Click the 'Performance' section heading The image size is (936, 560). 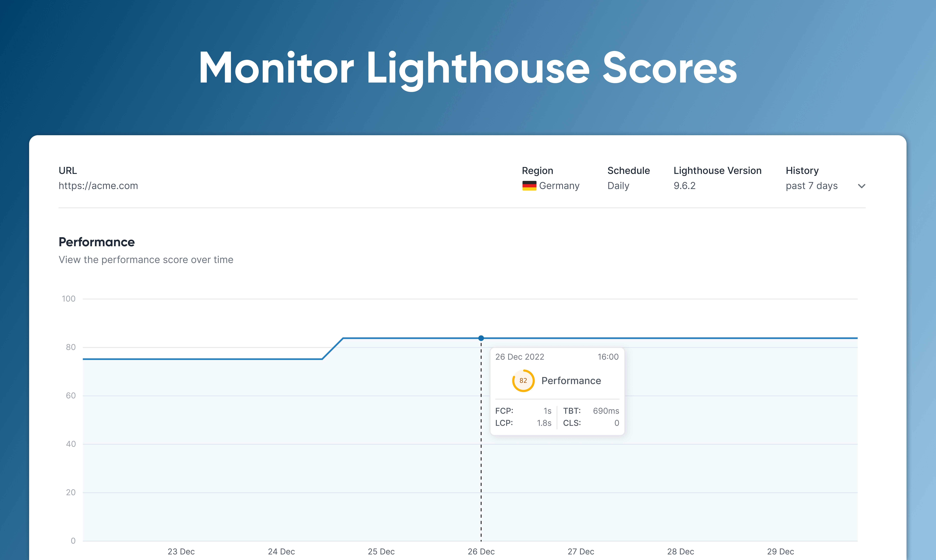click(97, 242)
